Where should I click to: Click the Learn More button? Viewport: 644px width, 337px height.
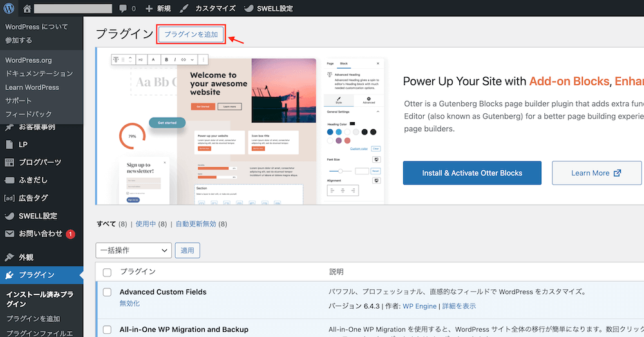click(596, 173)
